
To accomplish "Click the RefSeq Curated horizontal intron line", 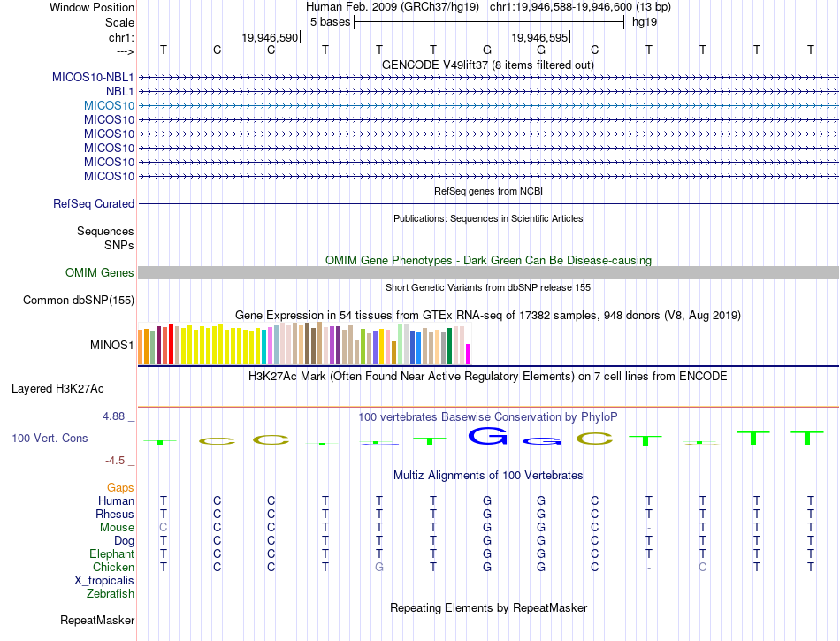I will coord(488,204).
